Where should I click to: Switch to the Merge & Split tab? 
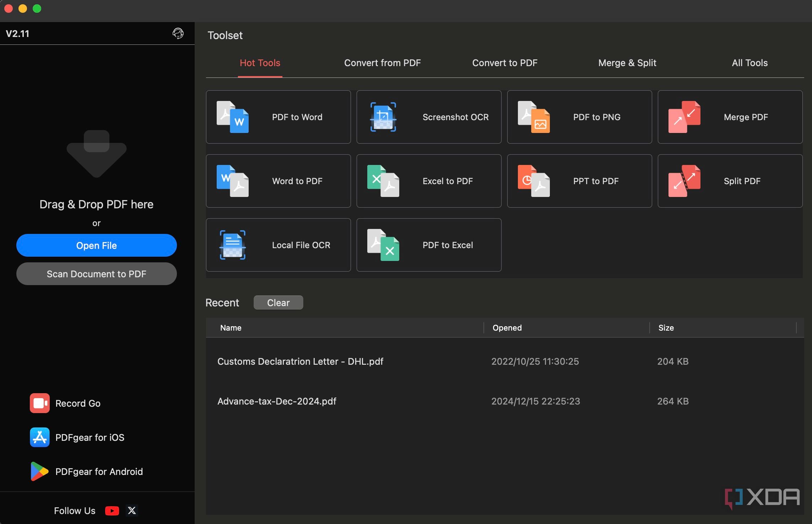627,63
